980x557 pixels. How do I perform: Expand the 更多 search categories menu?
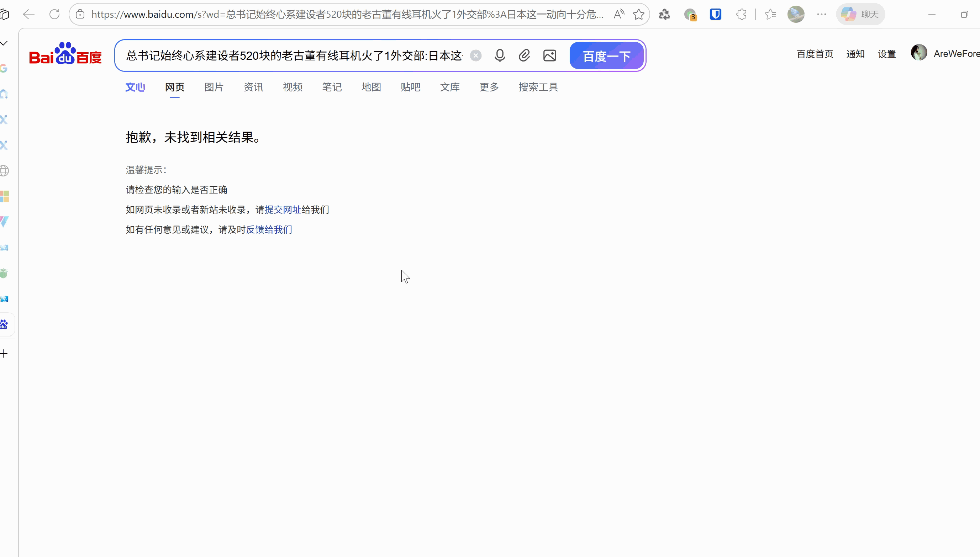488,87
